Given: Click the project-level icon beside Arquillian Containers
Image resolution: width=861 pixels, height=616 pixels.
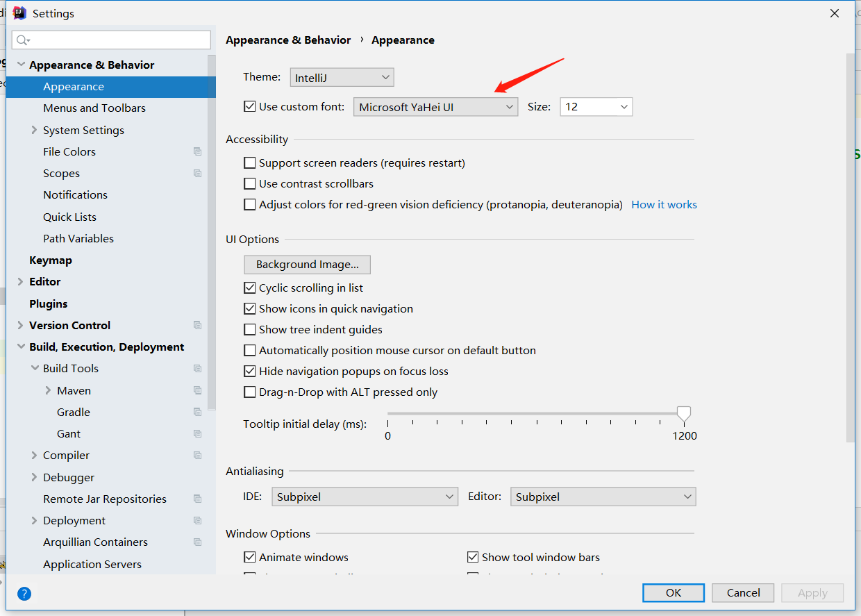Looking at the screenshot, I should pyautogui.click(x=198, y=542).
